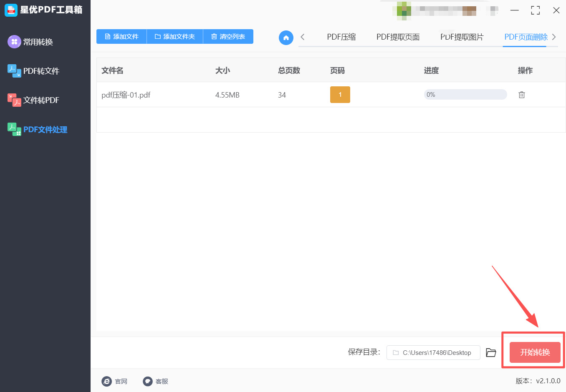Click the left arrow to scroll tabs
The height and width of the screenshot is (392, 566).
[303, 37]
